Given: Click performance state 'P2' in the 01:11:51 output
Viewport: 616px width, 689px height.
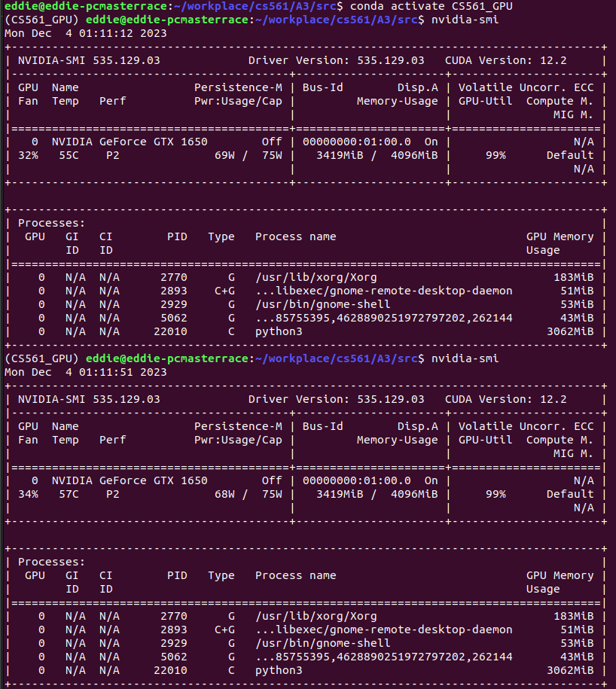Looking at the screenshot, I should [113, 494].
